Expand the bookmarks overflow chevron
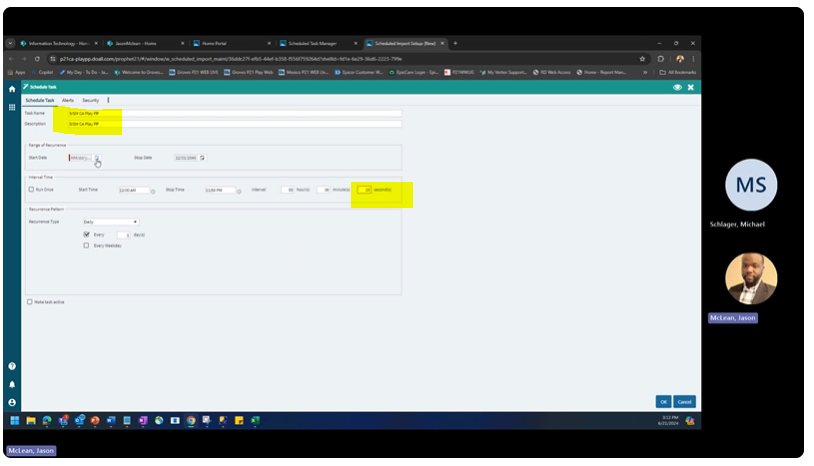814x466 pixels. pyautogui.click(x=660, y=72)
